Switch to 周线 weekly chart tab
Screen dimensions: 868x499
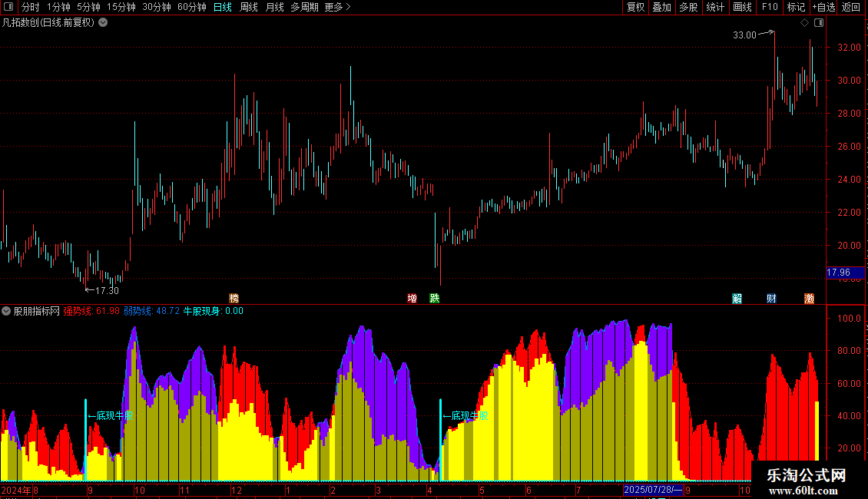pos(249,7)
